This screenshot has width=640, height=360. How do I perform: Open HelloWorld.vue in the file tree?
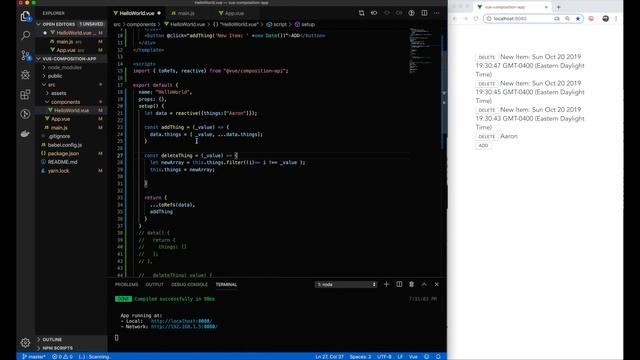[x=71, y=110]
